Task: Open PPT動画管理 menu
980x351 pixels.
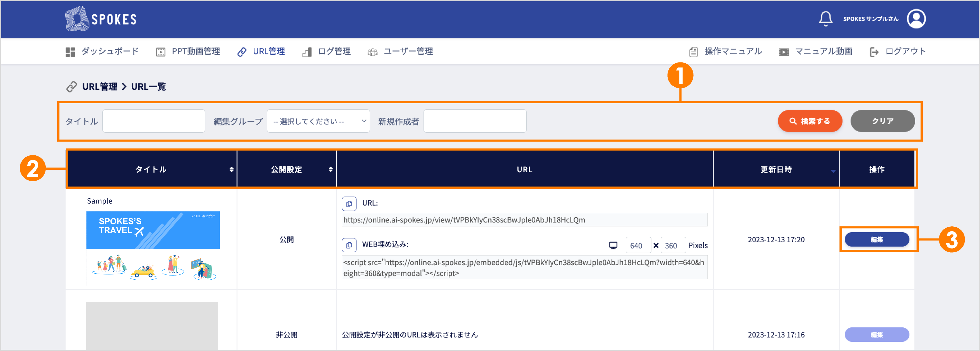Action: [x=196, y=51]
